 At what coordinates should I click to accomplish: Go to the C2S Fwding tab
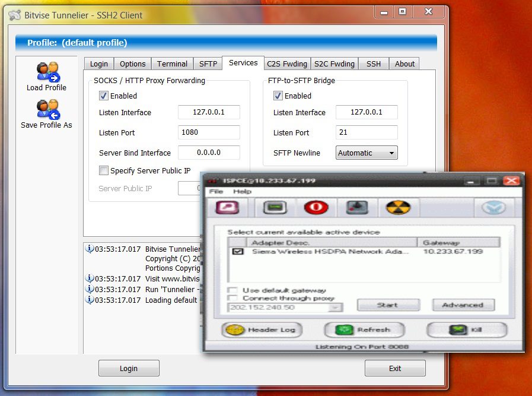click(287, 64)
